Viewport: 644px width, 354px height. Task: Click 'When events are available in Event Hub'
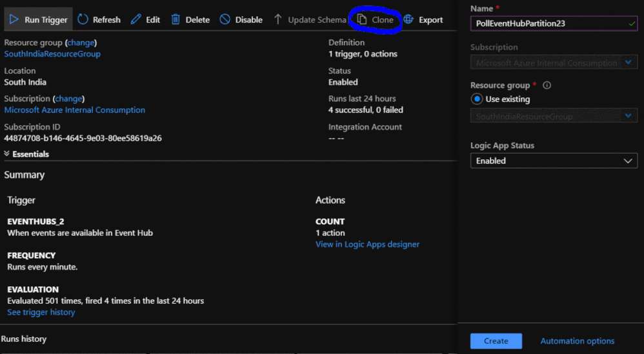(80, 233)
